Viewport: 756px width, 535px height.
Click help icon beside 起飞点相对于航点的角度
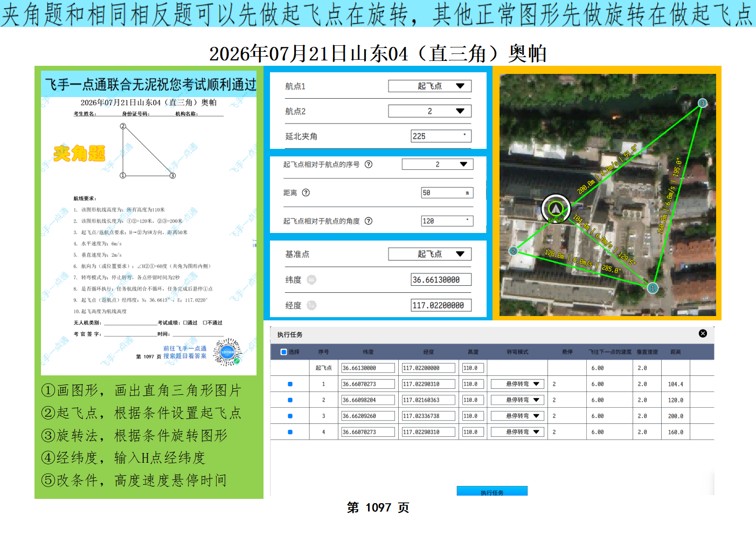click(x=369, y=221)
